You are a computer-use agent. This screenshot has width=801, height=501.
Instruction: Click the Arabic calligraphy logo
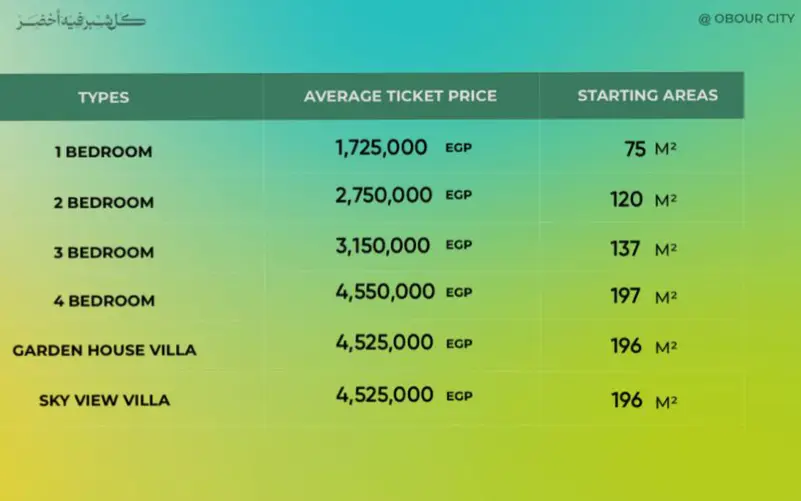coord(80,21)
